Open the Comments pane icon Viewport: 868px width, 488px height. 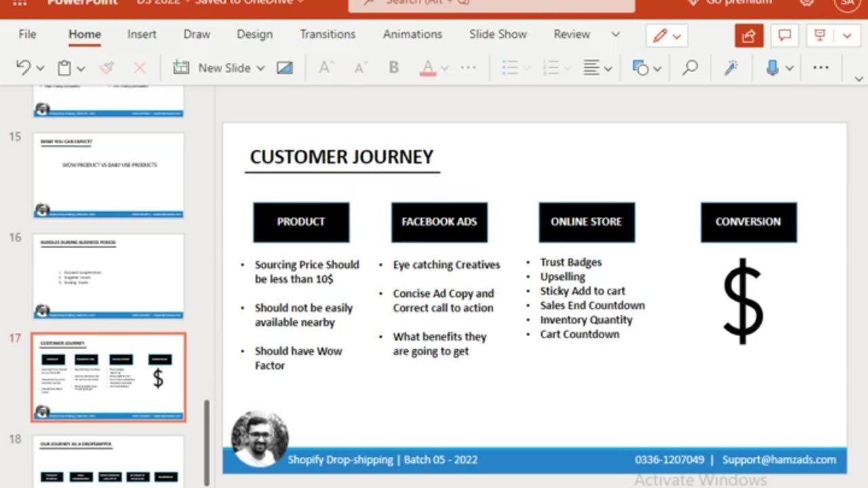[x=785, y=36]
